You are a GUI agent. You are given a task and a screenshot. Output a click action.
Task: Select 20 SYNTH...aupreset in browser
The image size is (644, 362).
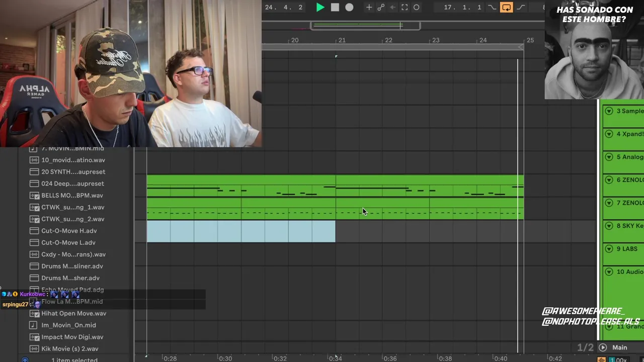coord(73,172)
